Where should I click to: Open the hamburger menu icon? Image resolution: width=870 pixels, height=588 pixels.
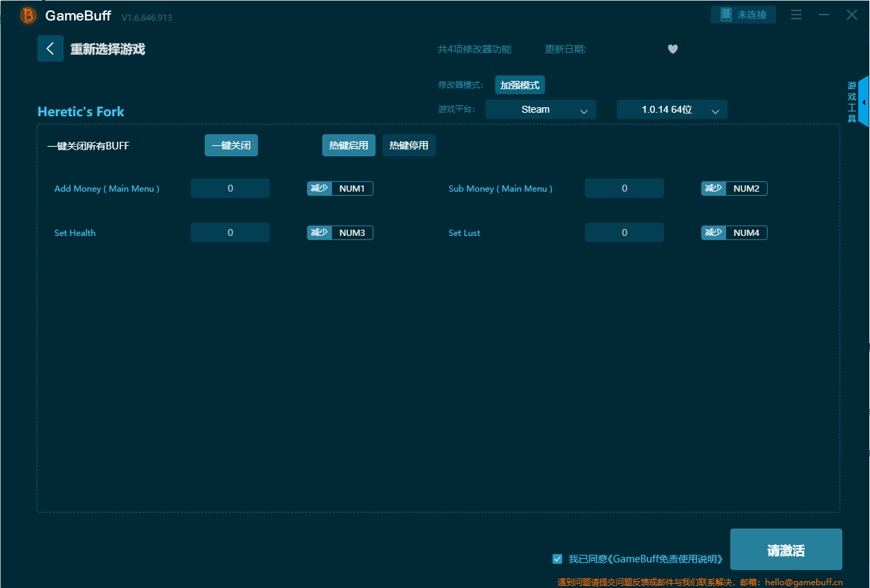[796, 15]
